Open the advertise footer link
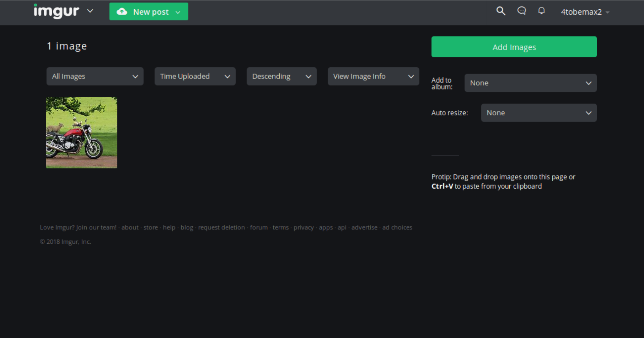Screen dimensions: 644x338 point(364,227)
